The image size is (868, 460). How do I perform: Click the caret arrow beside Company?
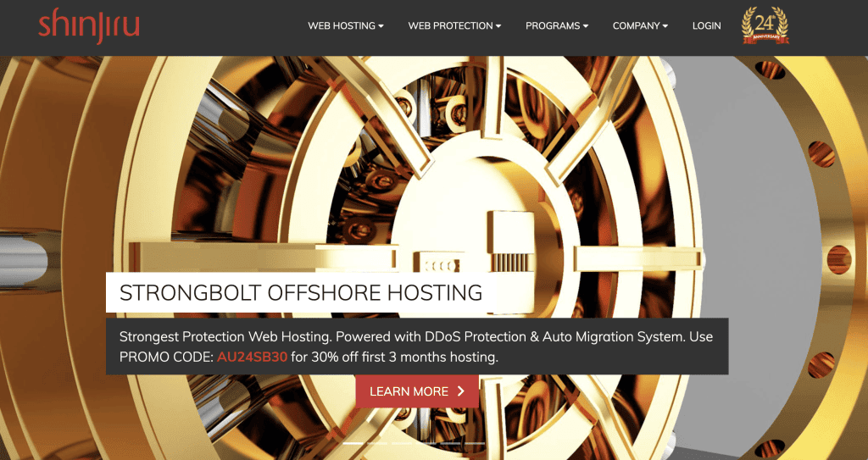[665, 26]
